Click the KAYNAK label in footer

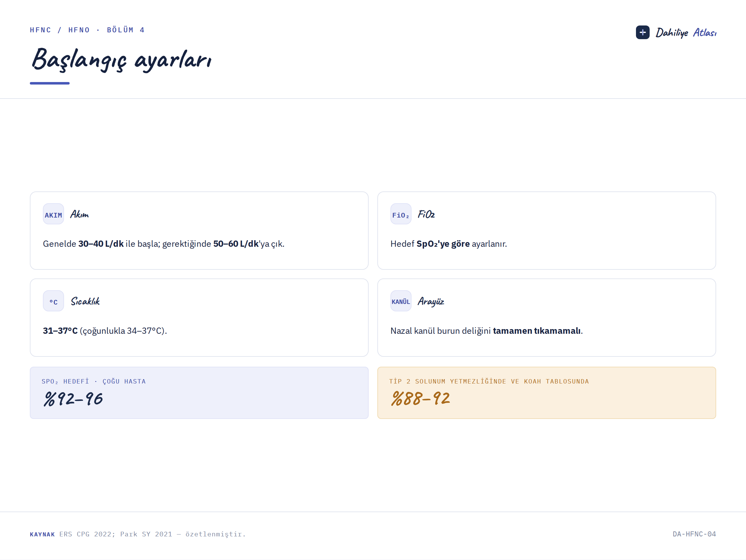(x=42, y=535)
